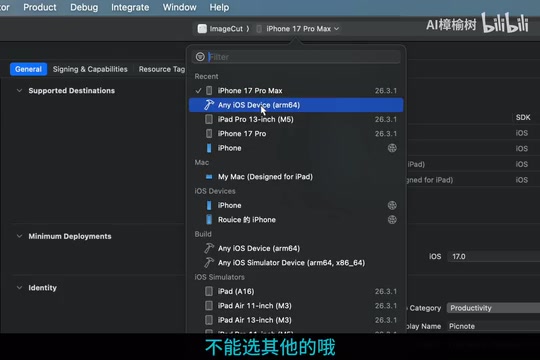Screen dimensions: 540x360
Task: Switch to Resource Tags tab
Action: pyautogui.click(x=162, y=69)
